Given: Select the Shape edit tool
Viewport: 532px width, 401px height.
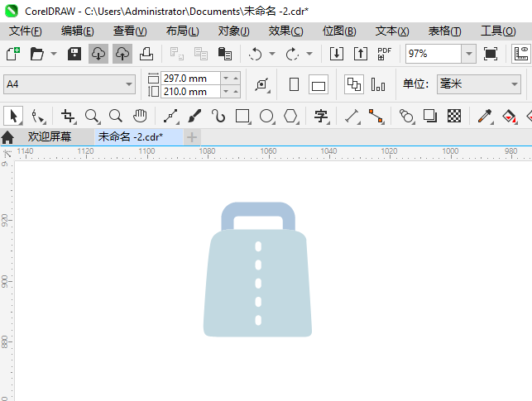Looking at the screenshot, I should pos(38,116).
